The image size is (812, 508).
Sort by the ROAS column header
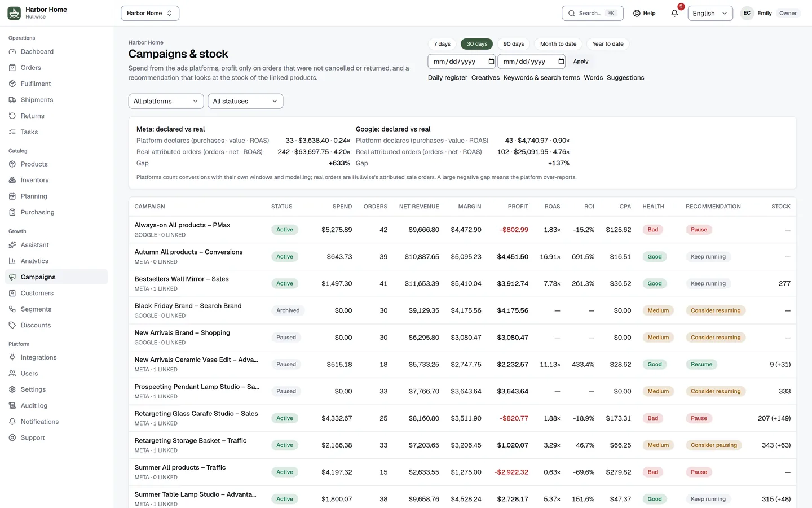pyautogui.click(x=553, y=207)
